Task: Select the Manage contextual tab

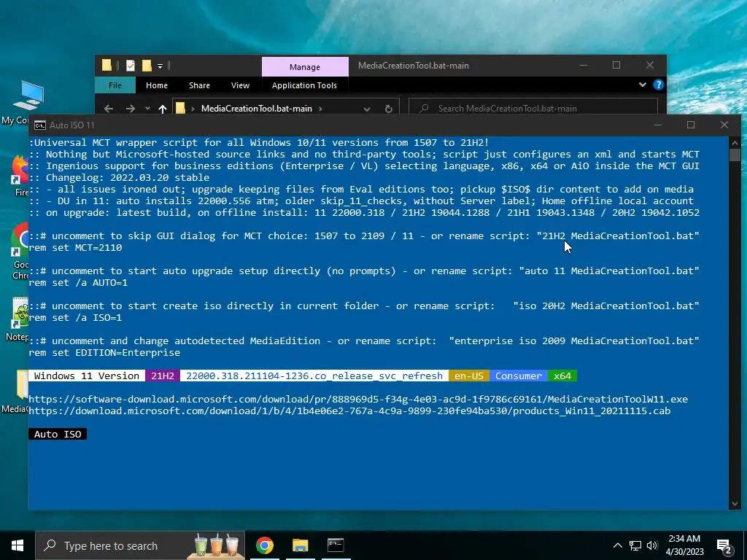Action: [305, 66]
